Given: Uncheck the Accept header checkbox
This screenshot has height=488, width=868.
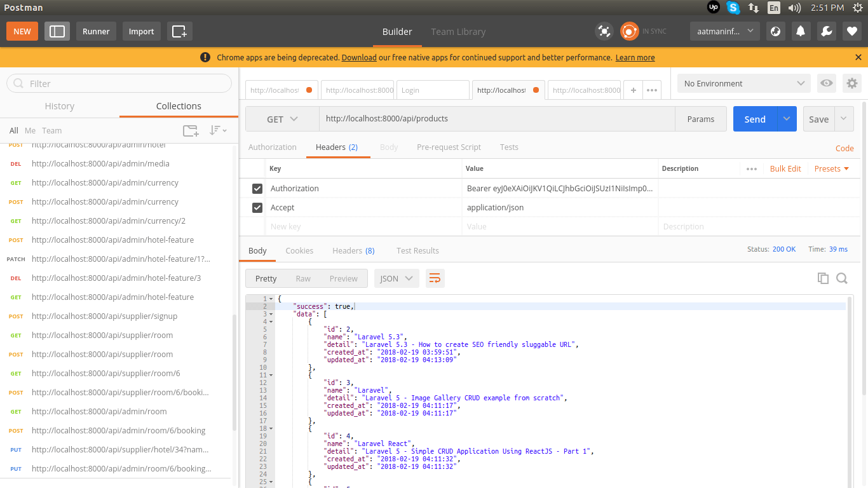Looking at the screenshot, I should (x=257, y=208).
